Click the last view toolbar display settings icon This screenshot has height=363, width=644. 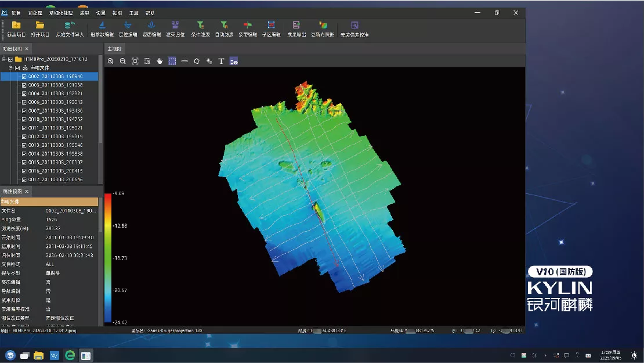[x=234, y=61]
